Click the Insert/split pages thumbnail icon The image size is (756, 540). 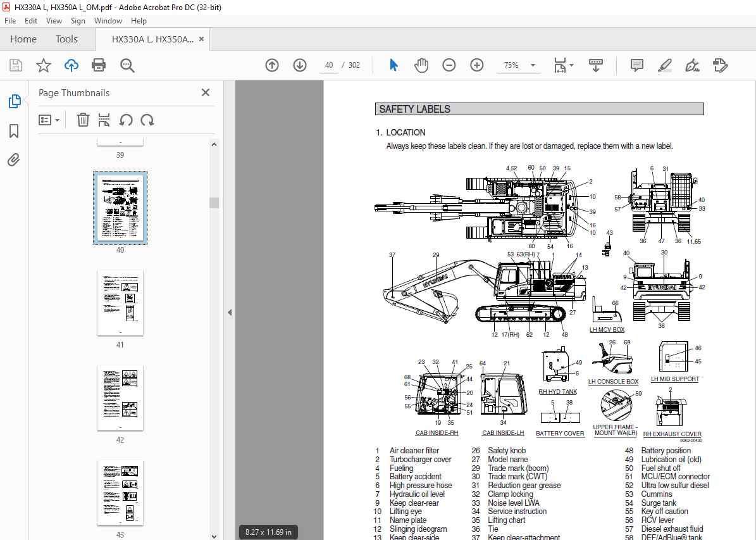click(104, 120)
